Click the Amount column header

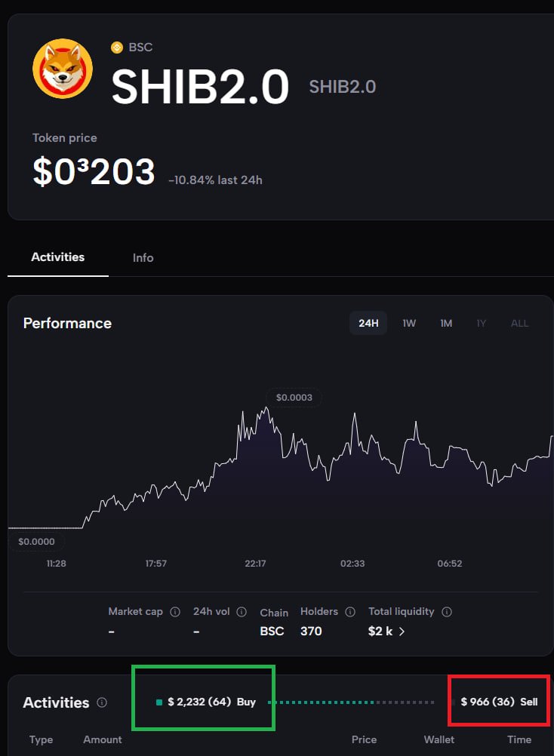pos(103,739)
